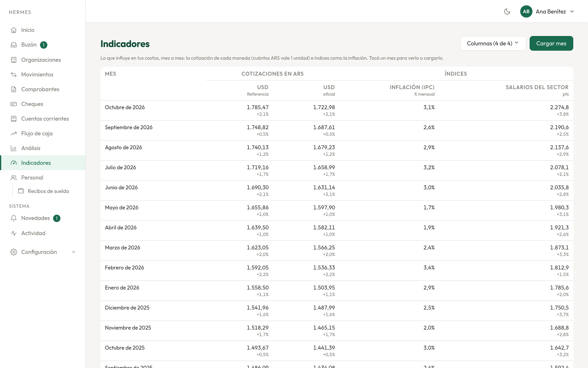The height and width of the screenshot is (368, 588).
Task: Click the 3,4% inflation value for Febrero
Action: [429, 267]
